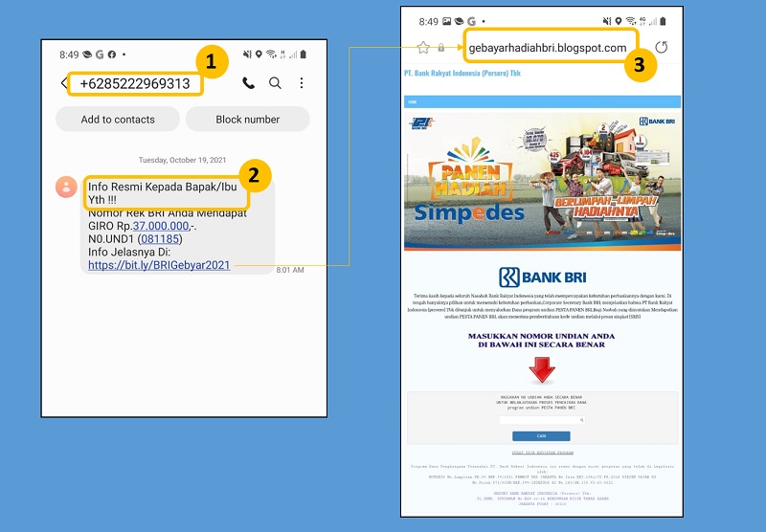Tap the message text Info Resmi Kepada Bapak/Ibu
This screenshot has height=532, width=766.
(x=162, y=187)
